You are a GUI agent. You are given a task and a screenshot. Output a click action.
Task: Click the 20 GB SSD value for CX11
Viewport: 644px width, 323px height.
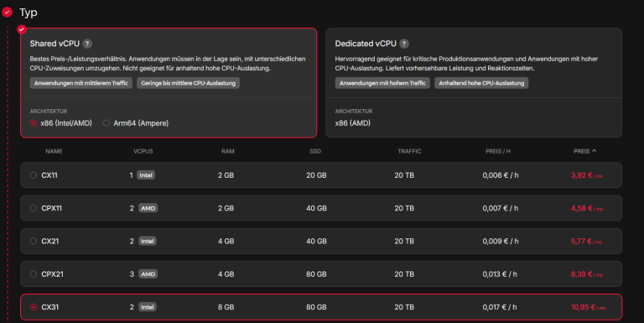point(316,175)
